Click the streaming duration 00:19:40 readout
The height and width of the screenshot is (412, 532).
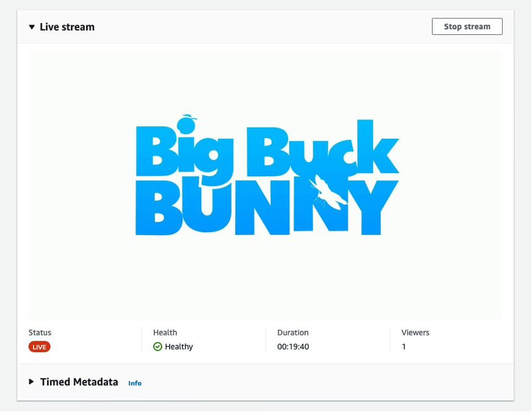[293, 347]
